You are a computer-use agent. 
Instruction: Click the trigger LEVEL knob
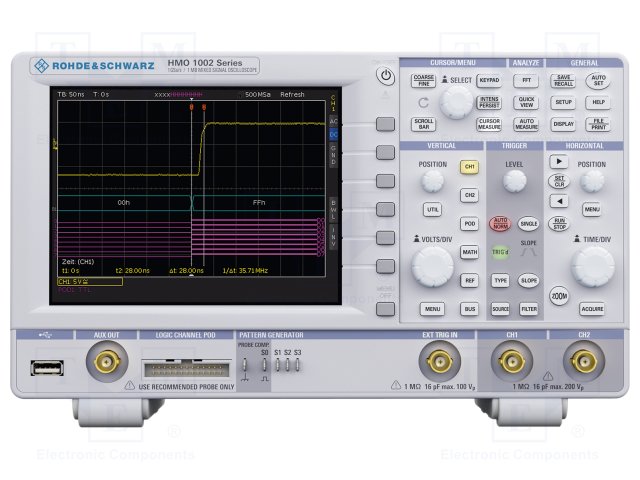tap(514, 180)
